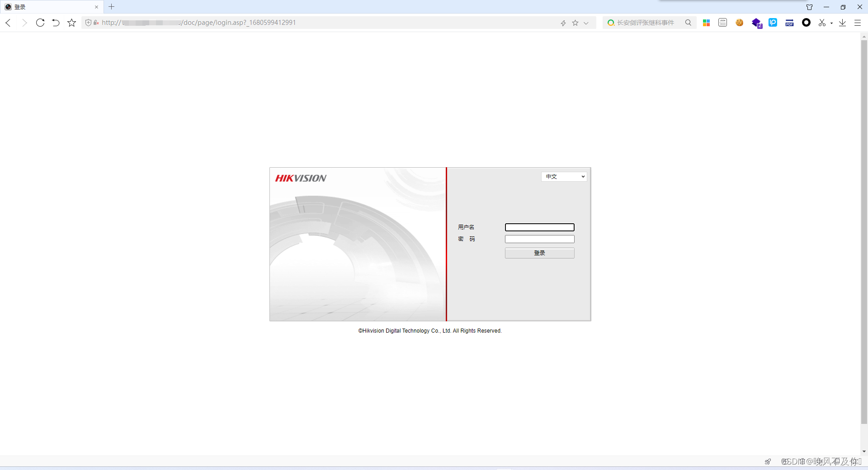Open the purple cube extension with badge

point(756,23)
